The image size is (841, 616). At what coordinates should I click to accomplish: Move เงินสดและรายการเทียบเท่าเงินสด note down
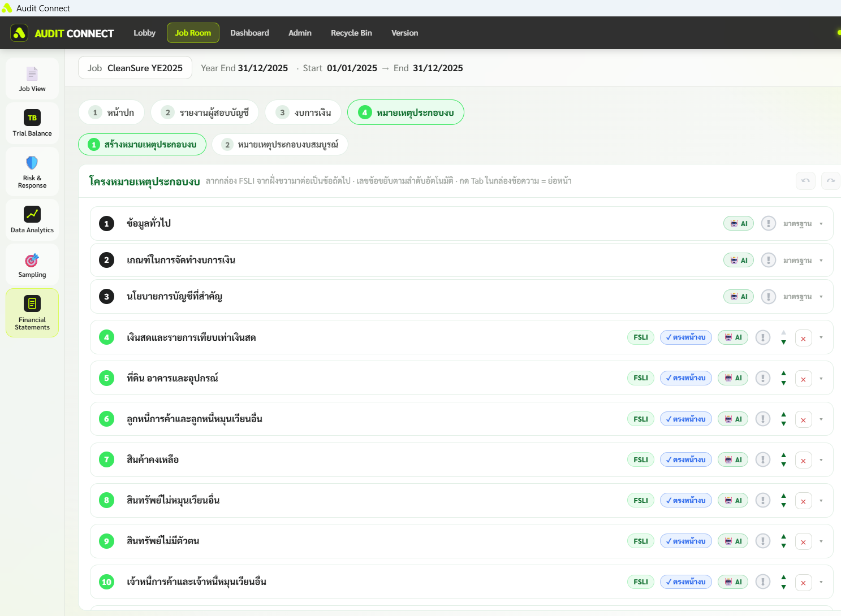click(783, 342)
